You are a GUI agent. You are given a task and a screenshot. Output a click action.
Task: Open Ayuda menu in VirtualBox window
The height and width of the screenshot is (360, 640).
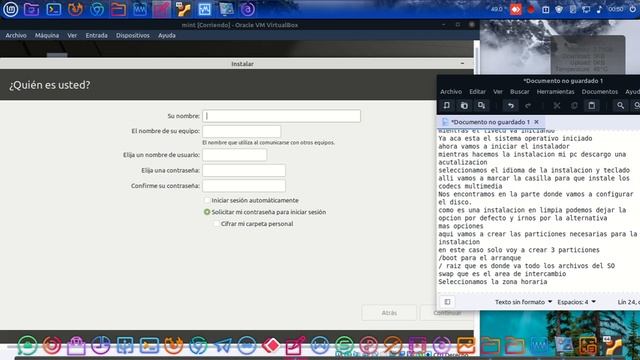click(167, 36)
